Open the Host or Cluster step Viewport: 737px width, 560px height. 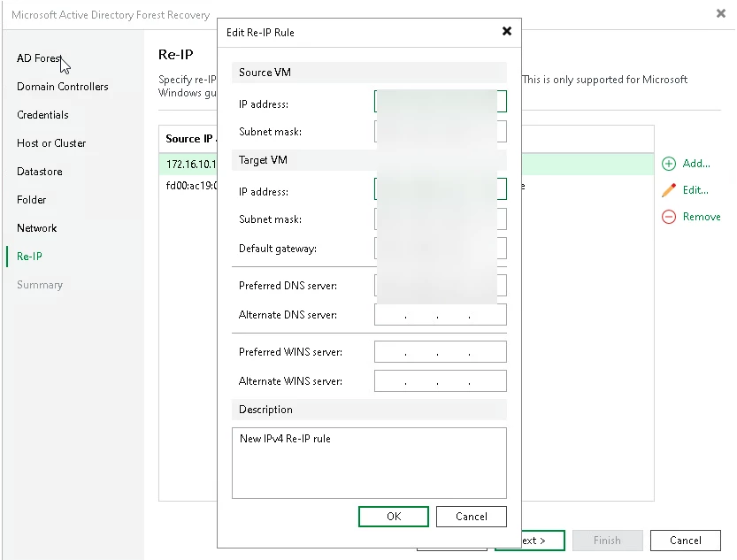[51, 142]
